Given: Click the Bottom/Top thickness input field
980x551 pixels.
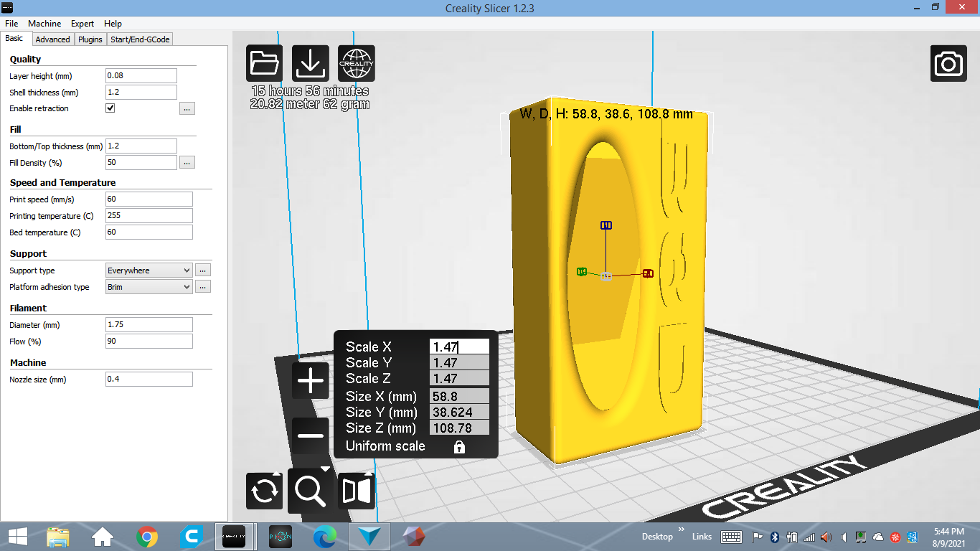Looking at the screenshot, I should pos(141,146).
